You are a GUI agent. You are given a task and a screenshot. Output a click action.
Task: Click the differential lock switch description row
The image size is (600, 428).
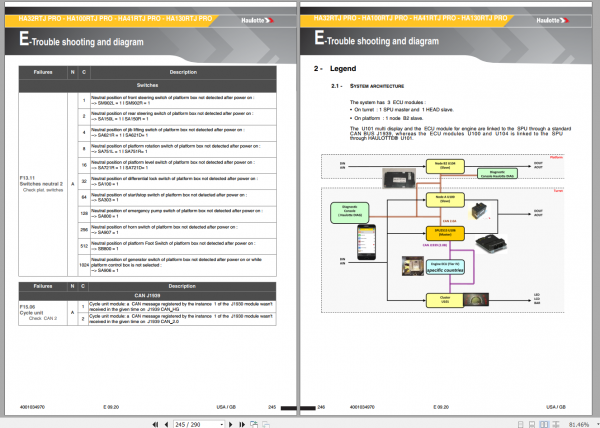point(183,181)
